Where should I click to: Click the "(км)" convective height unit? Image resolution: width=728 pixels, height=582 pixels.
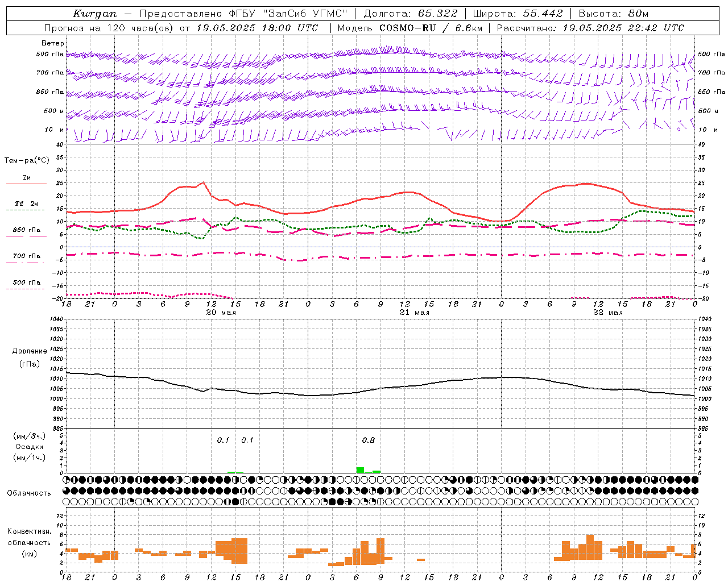(x=29, y=554)
